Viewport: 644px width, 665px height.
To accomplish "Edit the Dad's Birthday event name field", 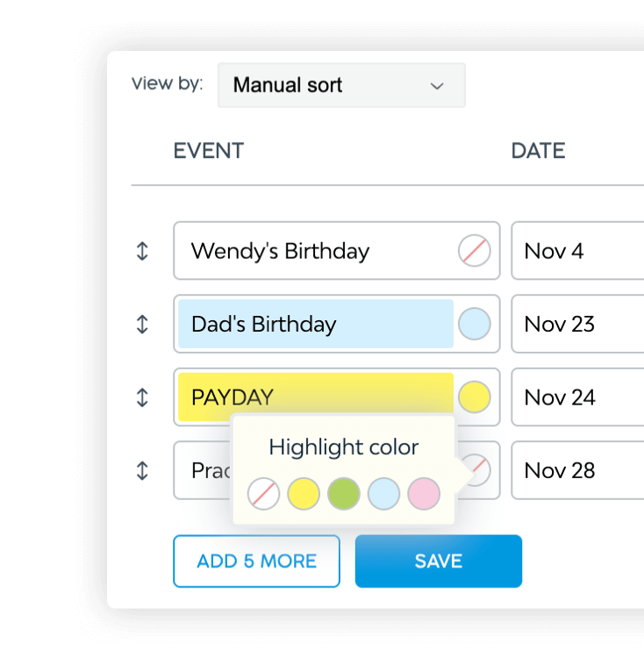I will click(316, 324).
